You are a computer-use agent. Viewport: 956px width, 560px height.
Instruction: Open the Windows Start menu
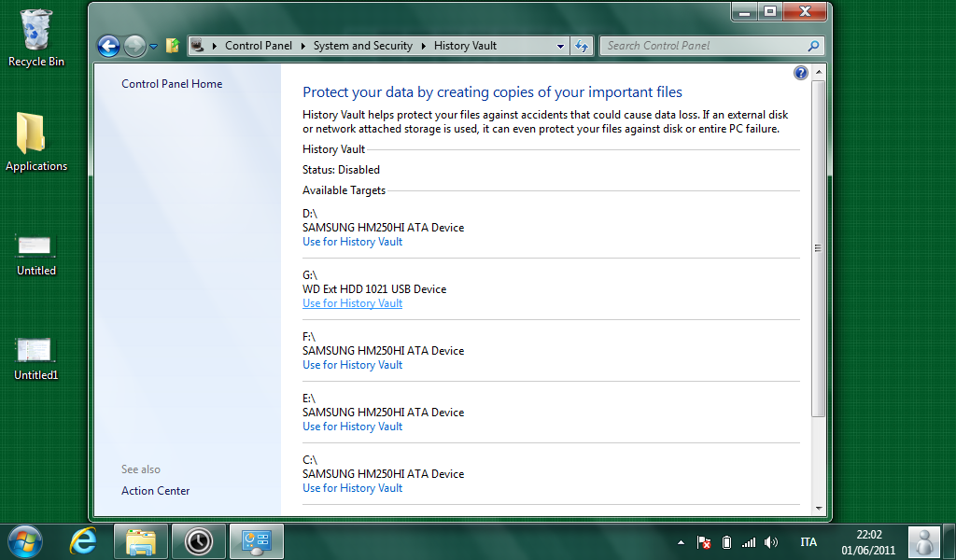[25, 541]
